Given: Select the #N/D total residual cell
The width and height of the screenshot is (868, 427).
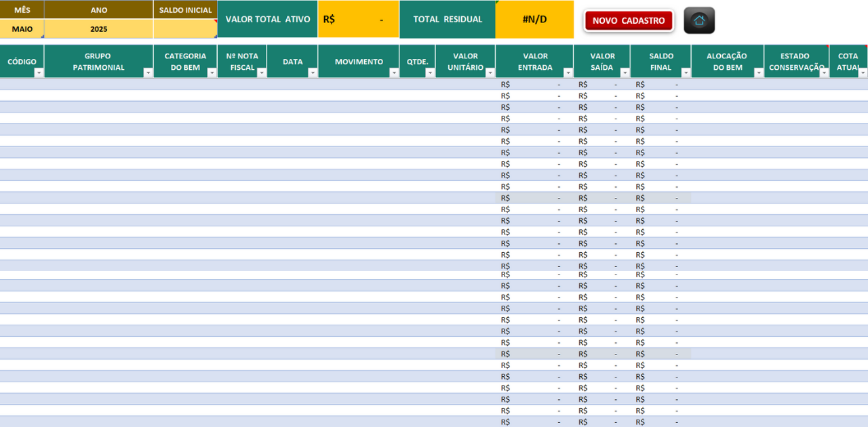Looking at the screenshot, I should coord(534,20).
